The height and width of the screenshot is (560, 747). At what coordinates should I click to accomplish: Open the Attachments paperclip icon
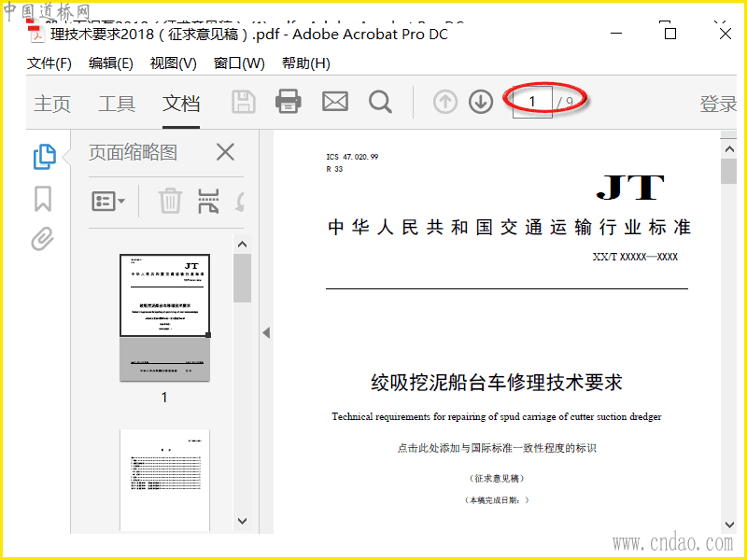point(42,239)
